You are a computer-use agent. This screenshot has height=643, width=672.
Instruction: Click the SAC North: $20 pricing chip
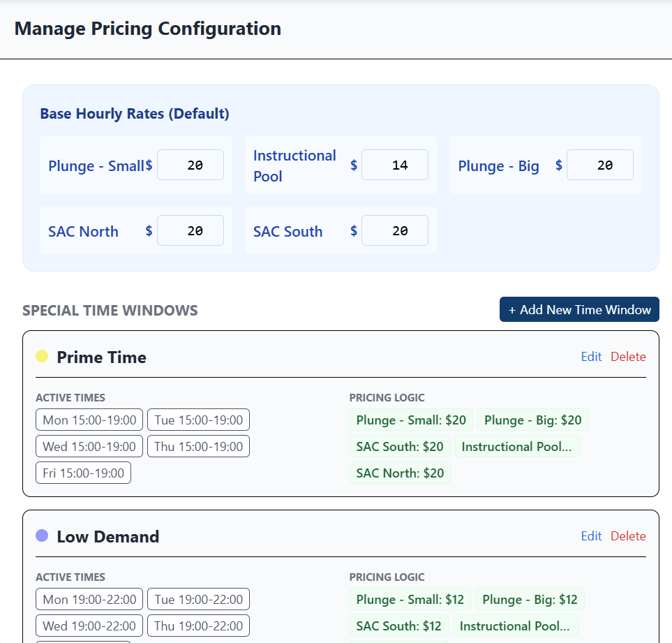click(400, 473)
